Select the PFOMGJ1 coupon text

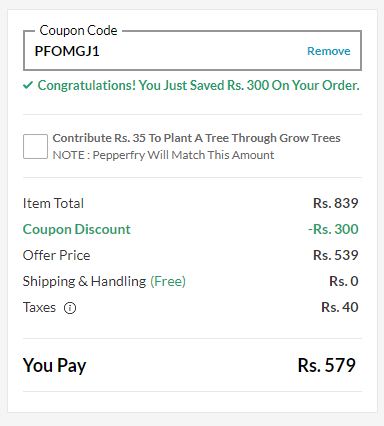pos(67,51)
